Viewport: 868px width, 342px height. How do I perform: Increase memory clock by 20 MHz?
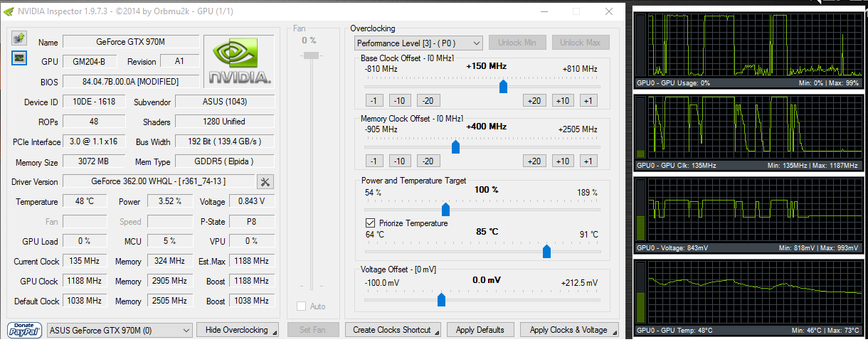click(x=534, y=161)
